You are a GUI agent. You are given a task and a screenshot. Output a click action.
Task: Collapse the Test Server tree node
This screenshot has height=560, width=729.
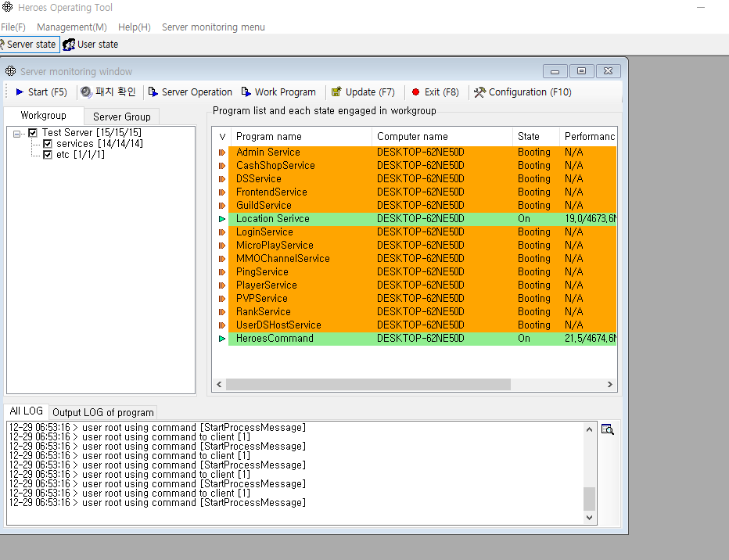click(x=18, y=133)
